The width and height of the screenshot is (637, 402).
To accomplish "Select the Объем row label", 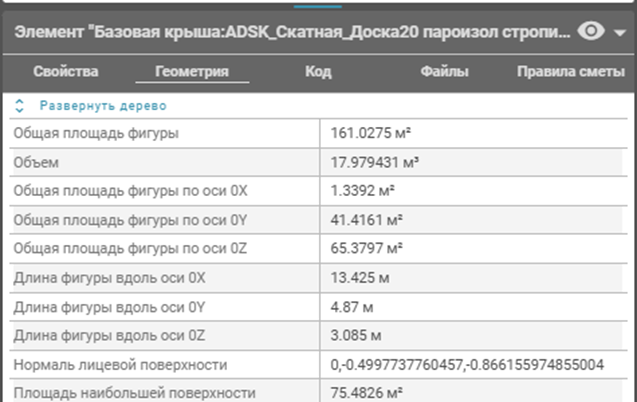I will point(36,162).
